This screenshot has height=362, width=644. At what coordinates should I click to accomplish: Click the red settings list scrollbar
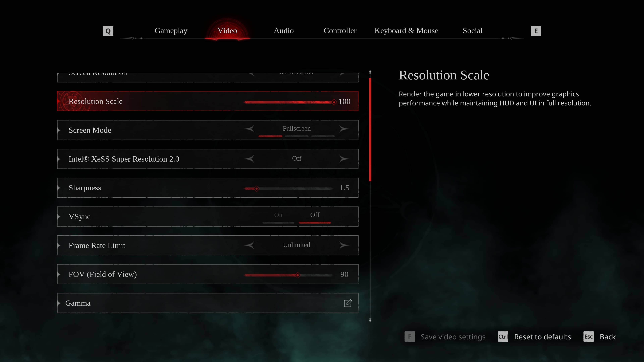[370, 129]
